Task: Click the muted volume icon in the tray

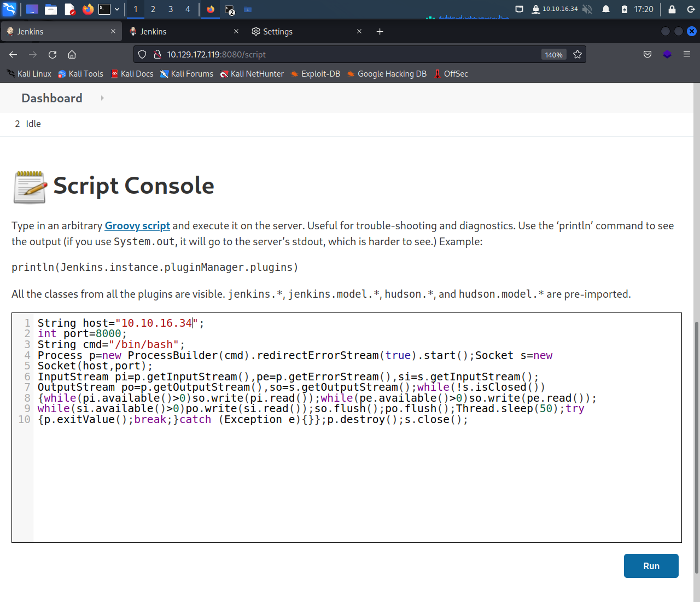Action: click(x=587, y=9)
